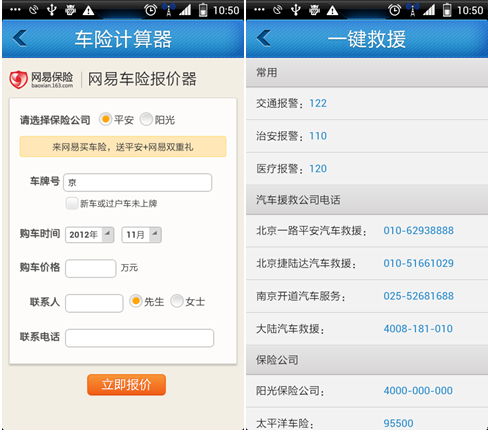Image resolution: width=488 pixels, height=433 pixels.
Task: Open the 2012年 year dropdown
Action: tap(90, 235)
